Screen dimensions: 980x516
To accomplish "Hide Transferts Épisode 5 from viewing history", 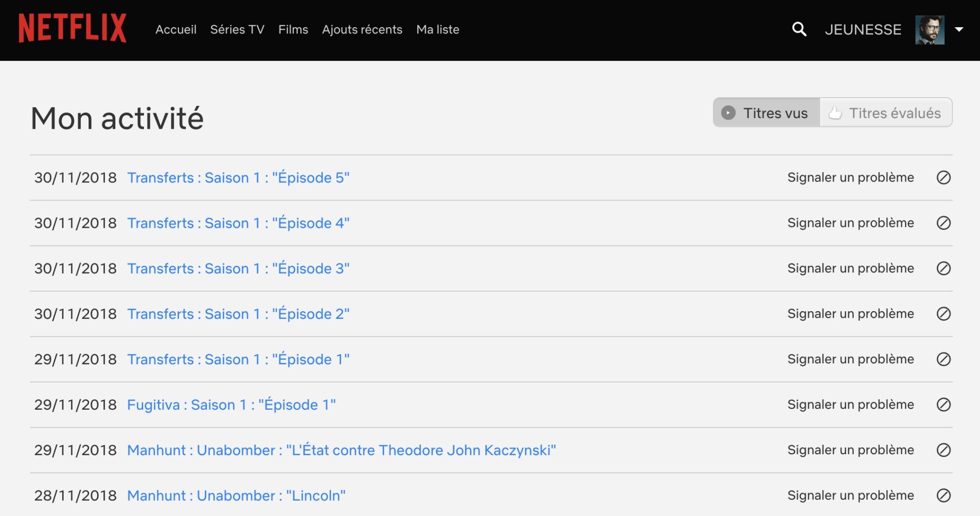I will [943, 178].
